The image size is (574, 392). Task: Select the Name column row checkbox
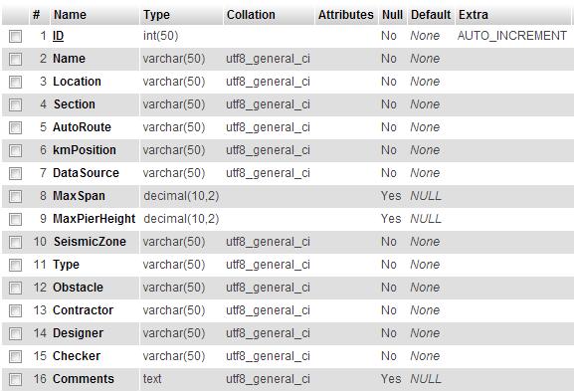(x=15, y=59)
